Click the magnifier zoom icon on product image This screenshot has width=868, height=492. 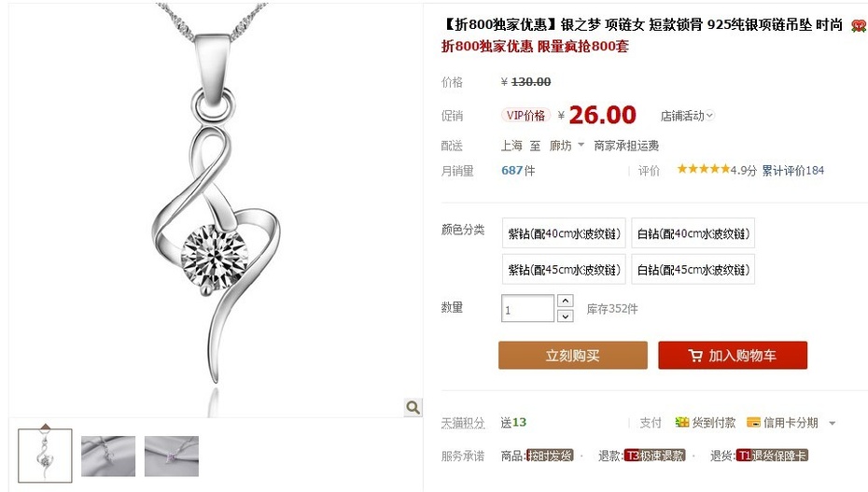(413, 407)
